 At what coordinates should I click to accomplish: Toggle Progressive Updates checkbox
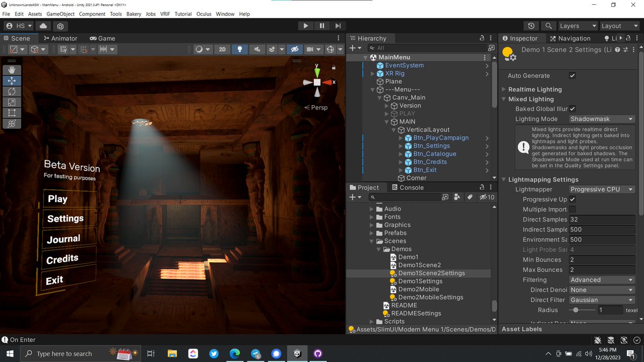click(x=573, y=200)
